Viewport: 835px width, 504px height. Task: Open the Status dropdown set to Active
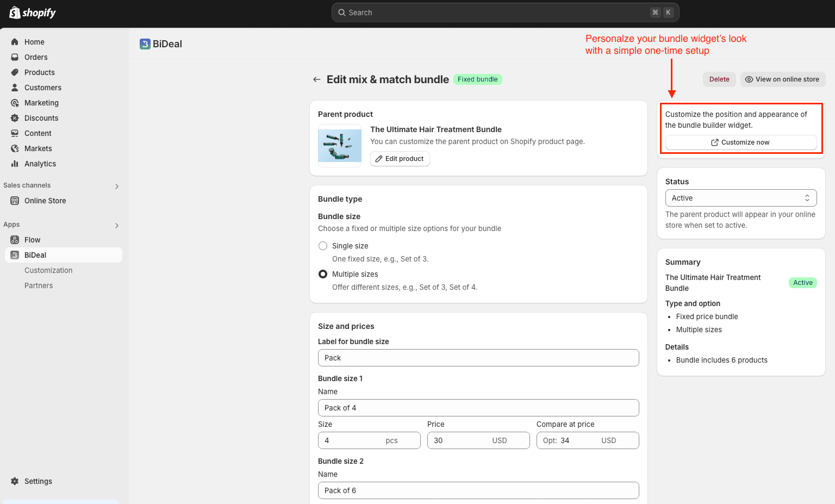coord(741,198)
